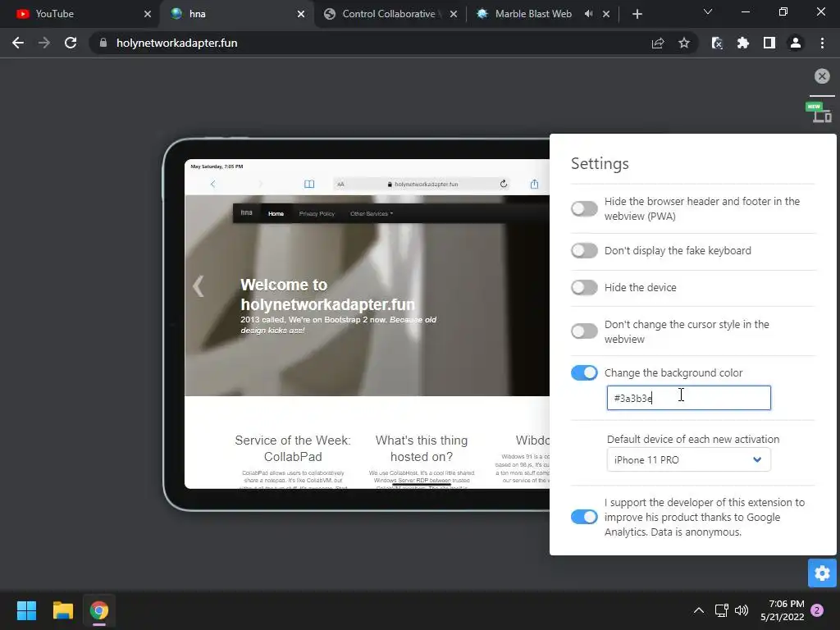This screenshot has height=630, width=840.
Task: Open Chrome profile menu
Action: [796, 43]
